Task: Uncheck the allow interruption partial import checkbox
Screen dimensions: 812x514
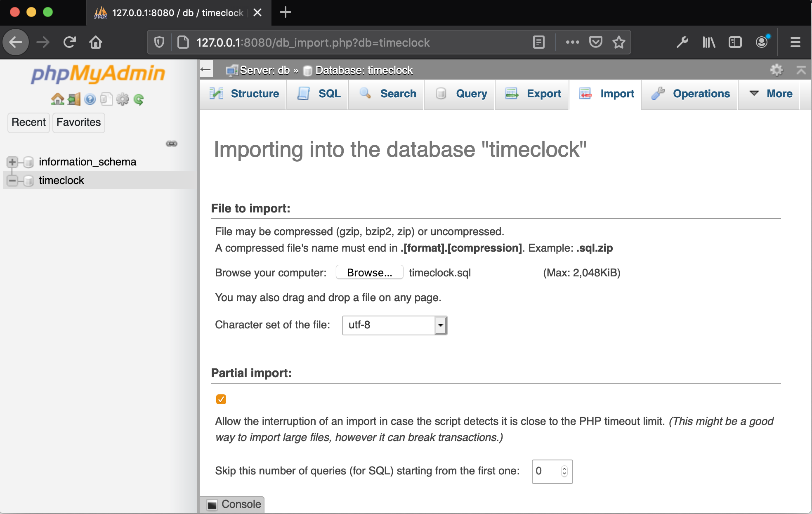Action: (x=221, y=399)
